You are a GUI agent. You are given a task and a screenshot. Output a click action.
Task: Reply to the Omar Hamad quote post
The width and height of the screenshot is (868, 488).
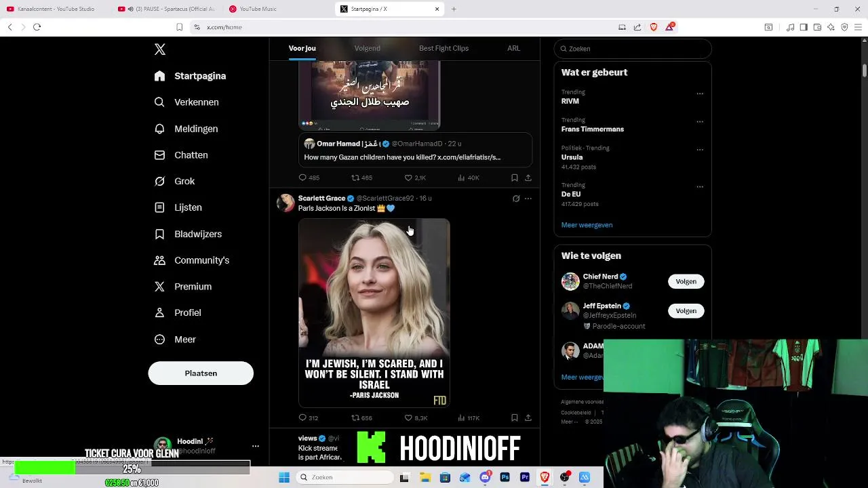309,178
